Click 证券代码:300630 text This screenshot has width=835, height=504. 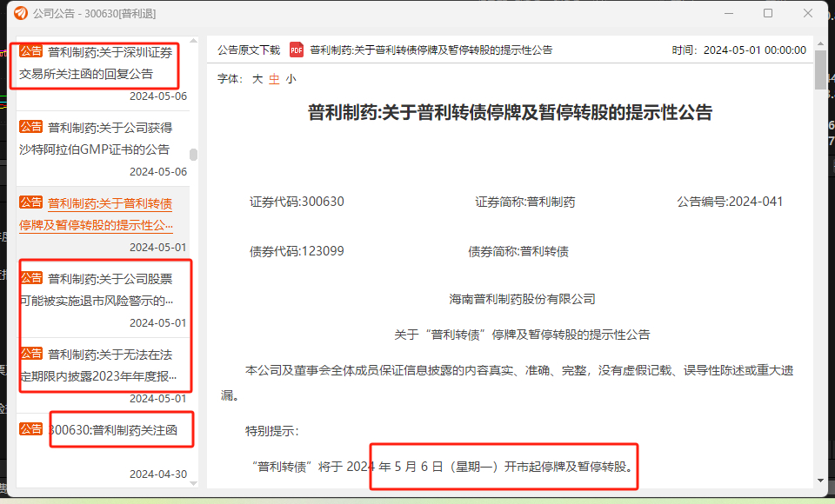click(x=297, y=202)
